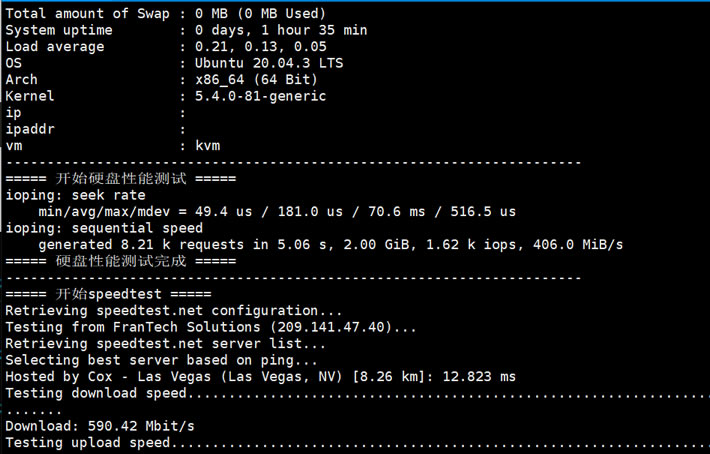Click the "Selecting best server based on ping" line
Screen dimensions: 710x454
point(162,360)
